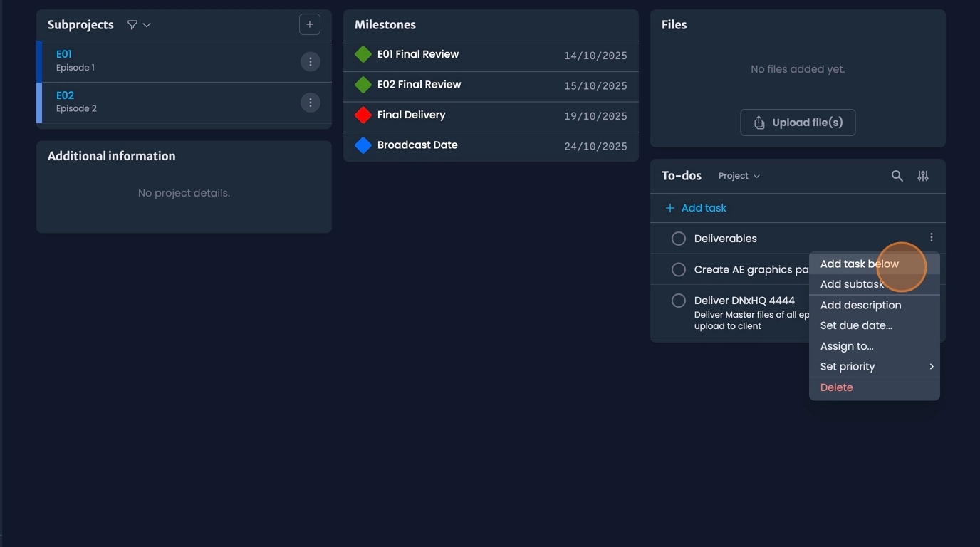The width and height of the screenshot is (980, 547).
Task: Click the filter sliders icon in To-dos header
Action: 923,176
